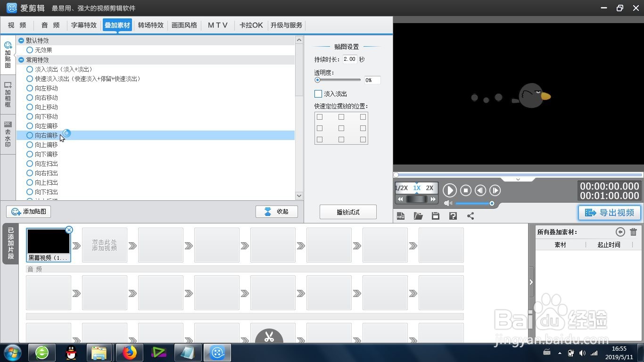This screenshot has height=362, width=644.
Task: Select the 向右偏移 effect
Action: point(42,135)
